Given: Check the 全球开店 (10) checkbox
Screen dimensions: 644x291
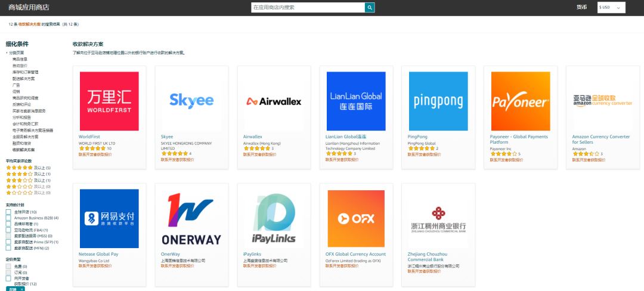Looking at the screenshot, I should coord(8,212).
